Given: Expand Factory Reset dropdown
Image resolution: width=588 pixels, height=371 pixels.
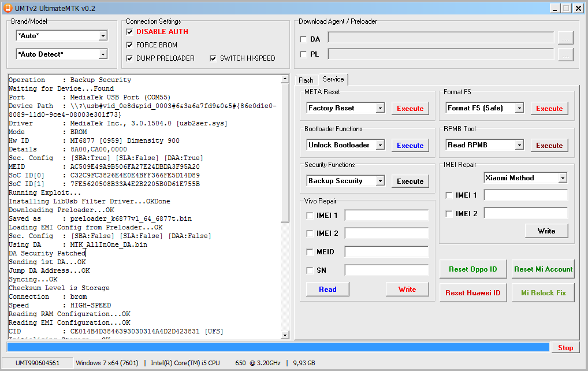Looking at the screenshot, I should (380, 108).
